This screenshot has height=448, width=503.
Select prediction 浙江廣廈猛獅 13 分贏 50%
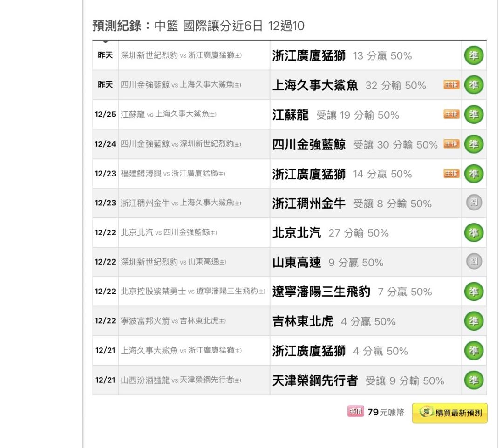342,56
